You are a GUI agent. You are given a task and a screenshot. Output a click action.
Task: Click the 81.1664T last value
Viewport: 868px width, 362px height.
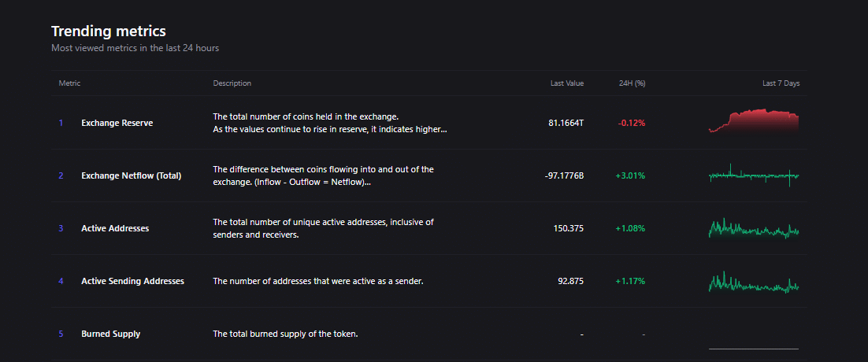[566, 124]
